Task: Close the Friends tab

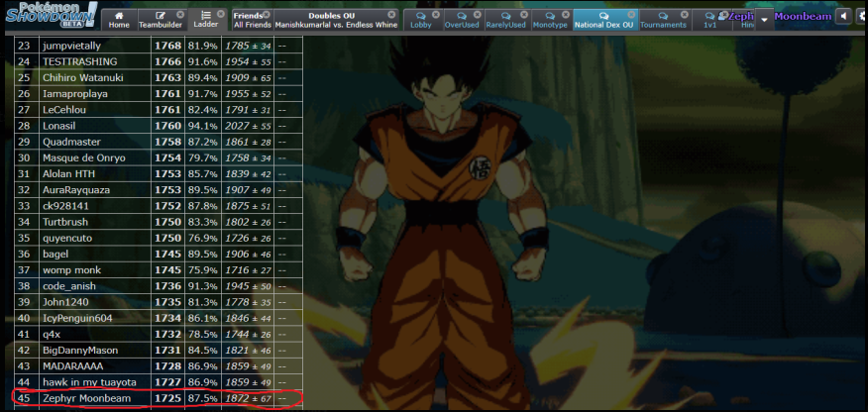Action: [x=267, y=15]
